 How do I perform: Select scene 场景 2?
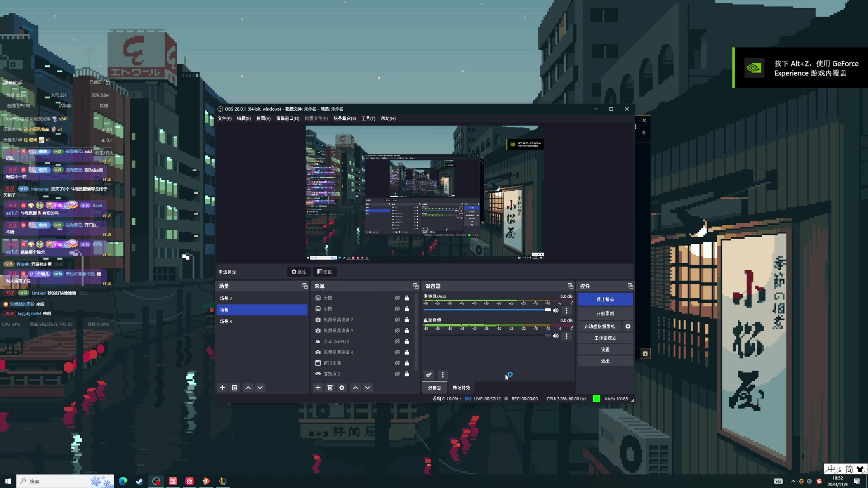point(262,298)
